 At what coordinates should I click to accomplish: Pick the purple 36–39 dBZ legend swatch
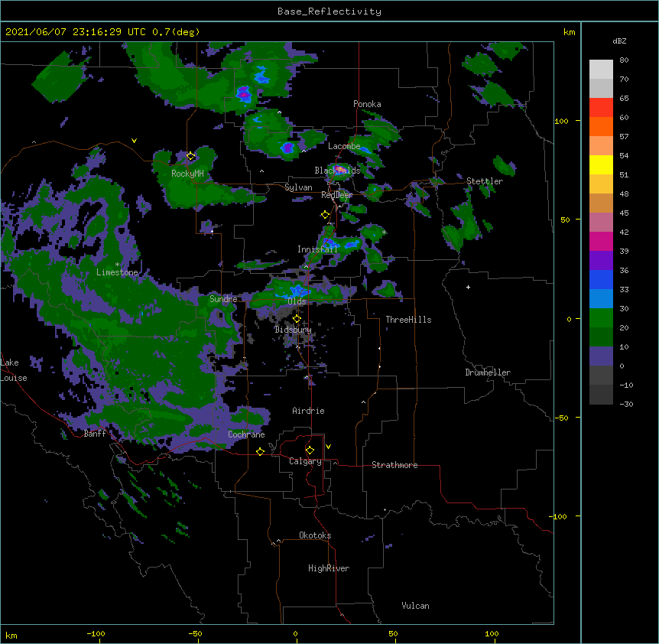(x=601, y=260)
